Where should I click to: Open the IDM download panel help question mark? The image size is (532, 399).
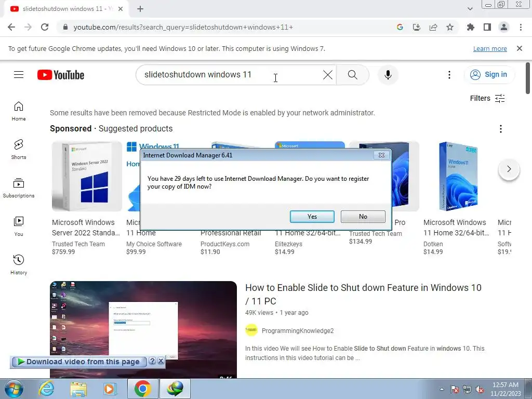coord(152,361)
